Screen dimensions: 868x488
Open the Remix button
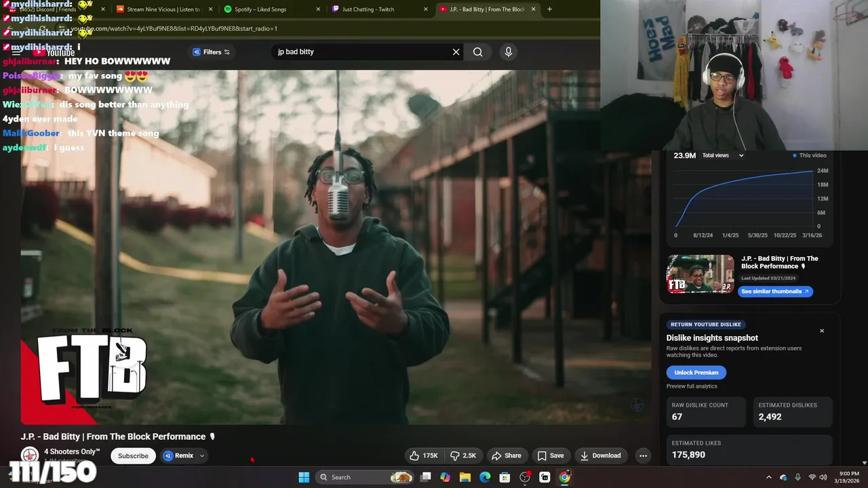tap(178, 455)
